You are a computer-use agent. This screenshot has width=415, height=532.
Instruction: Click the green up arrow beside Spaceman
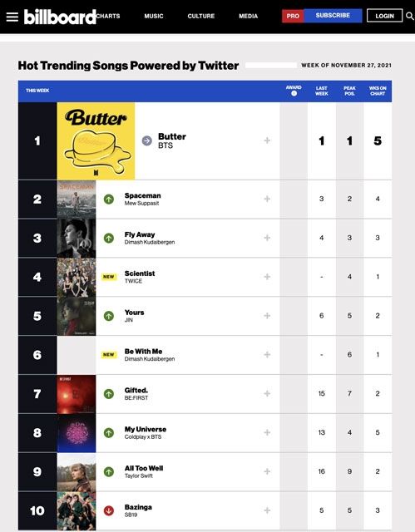point(109,199)
